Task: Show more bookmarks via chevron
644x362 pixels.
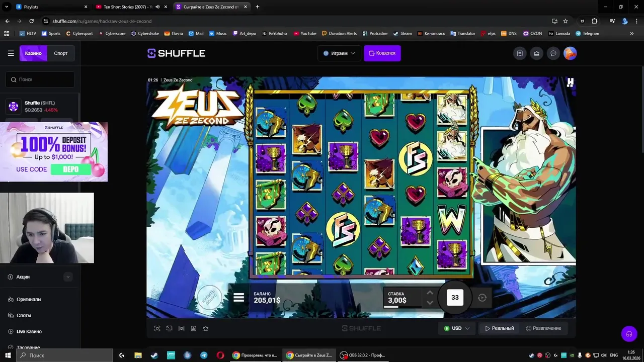Action: (x=632, y=34)
